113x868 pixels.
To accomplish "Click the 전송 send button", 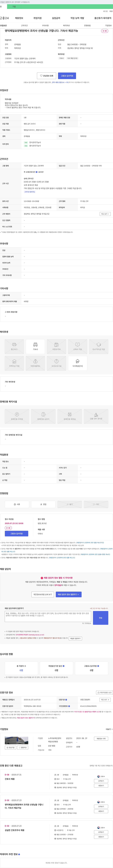I will [x=101, y=618].
